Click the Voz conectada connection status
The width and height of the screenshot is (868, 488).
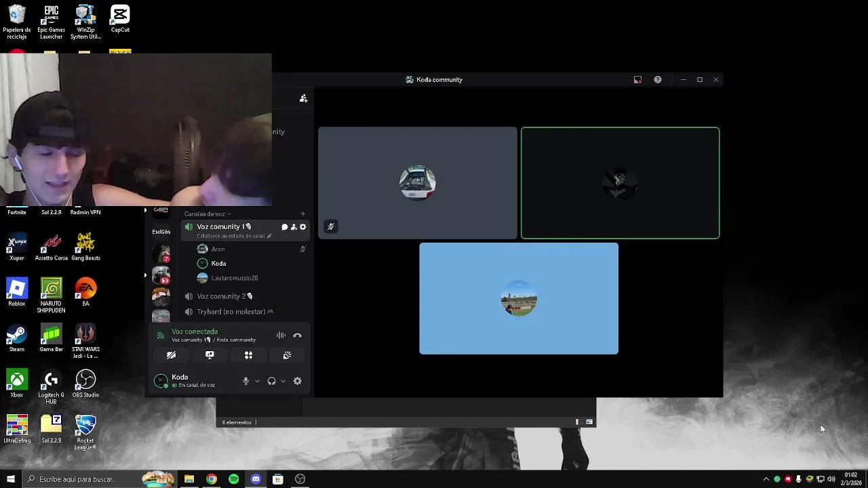click(x=195, y=331)
